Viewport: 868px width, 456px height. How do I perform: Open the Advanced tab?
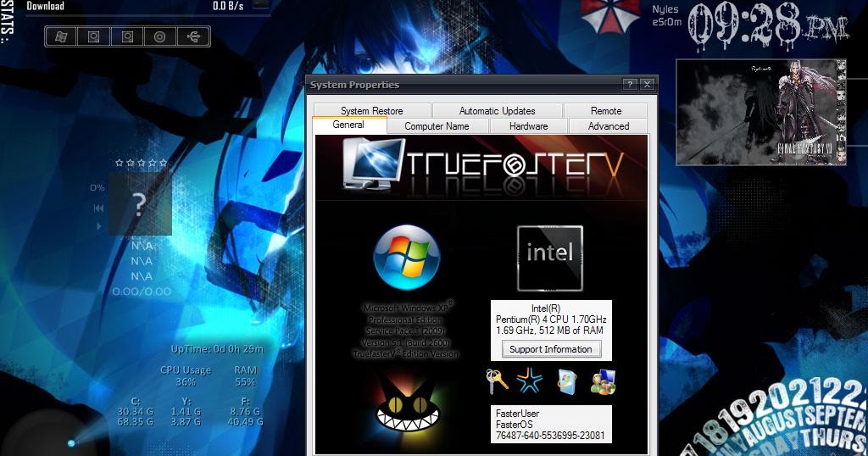pyautogui.click(x=609, y=126)
